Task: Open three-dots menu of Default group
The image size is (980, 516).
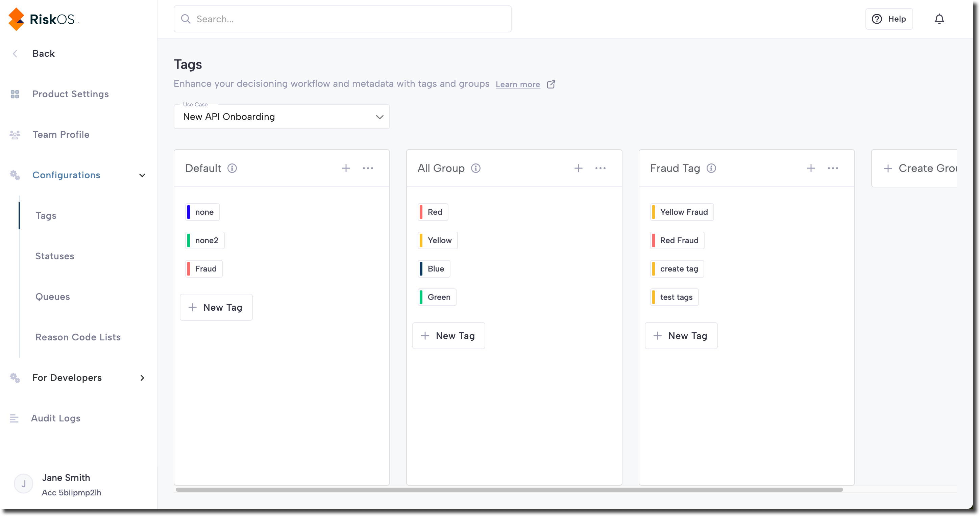Action: point(368,168)
